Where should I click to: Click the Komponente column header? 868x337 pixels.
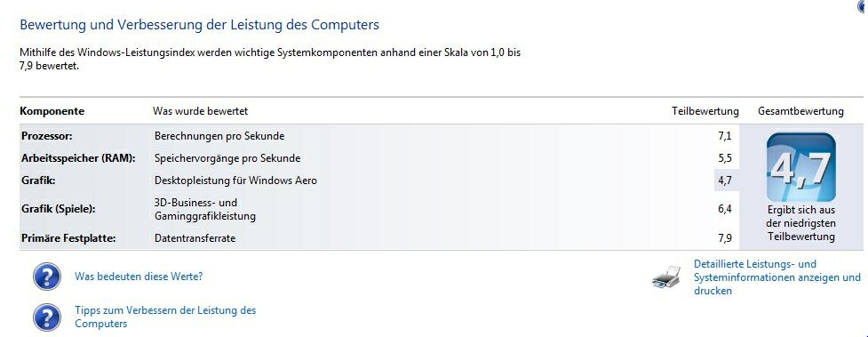(52, 111)
